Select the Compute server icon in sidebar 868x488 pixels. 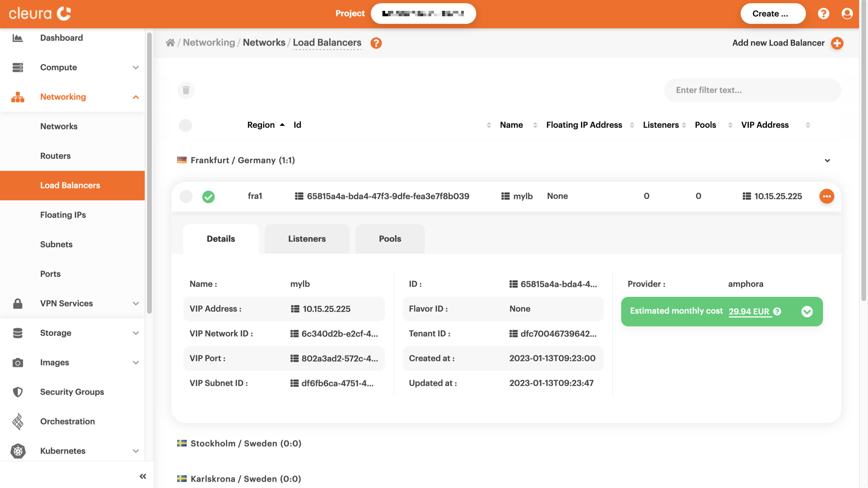click(x=18, y=67)
